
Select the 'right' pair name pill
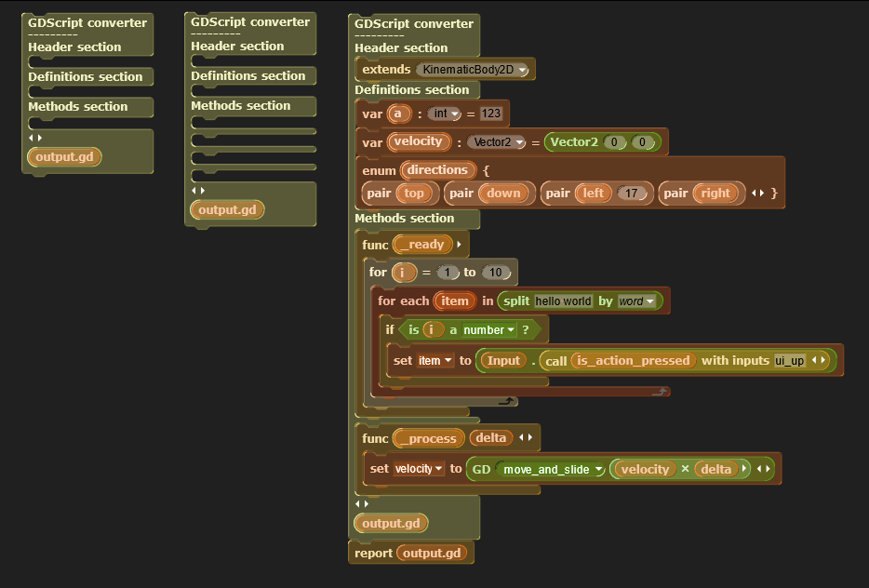click(715, 194)
